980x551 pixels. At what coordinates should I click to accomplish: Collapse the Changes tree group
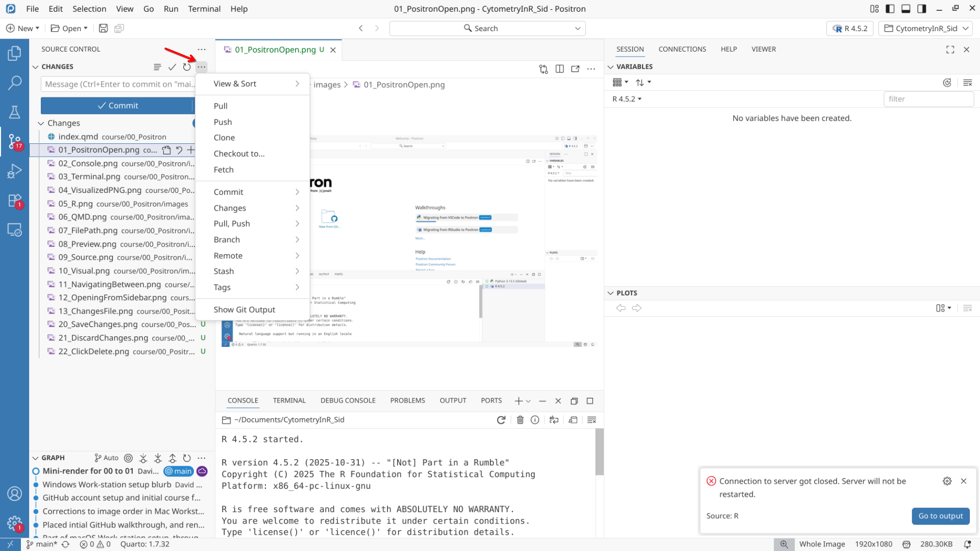pos(41,123)
